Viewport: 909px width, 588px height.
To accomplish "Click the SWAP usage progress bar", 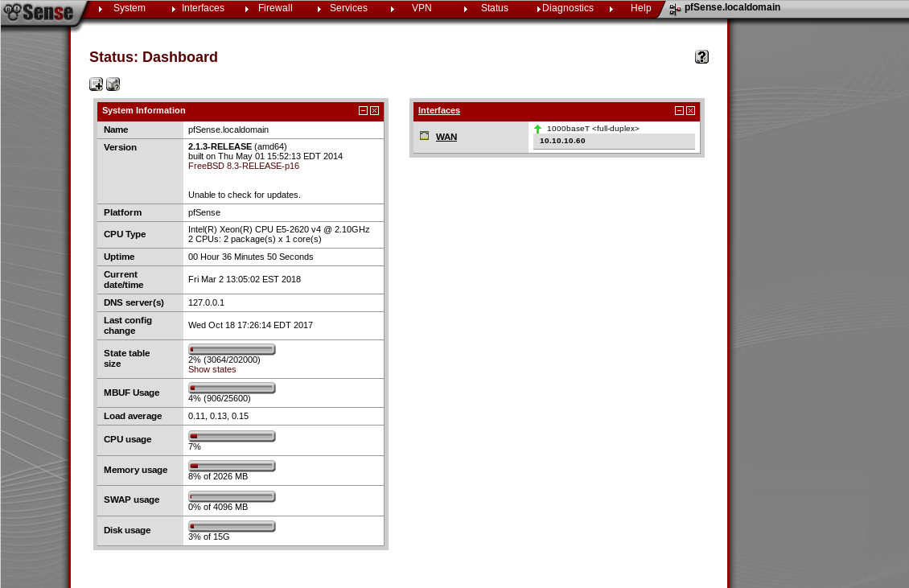I will tap(232, 496).
